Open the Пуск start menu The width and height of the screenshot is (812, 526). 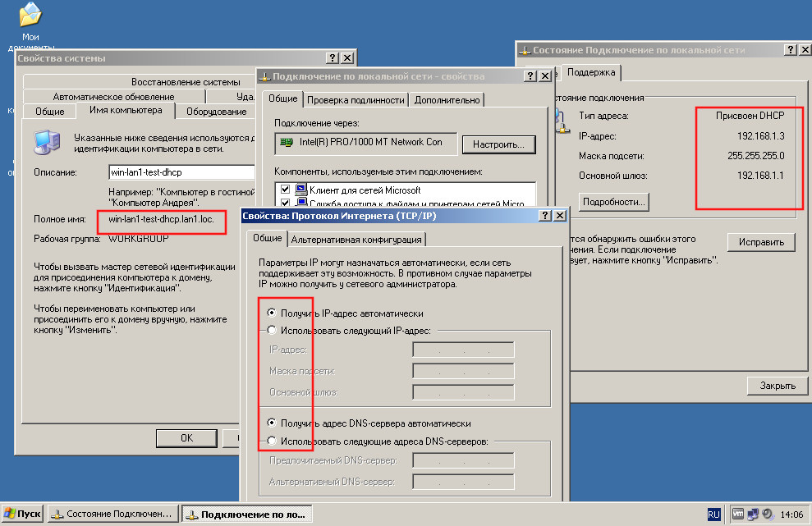[22, 514]
